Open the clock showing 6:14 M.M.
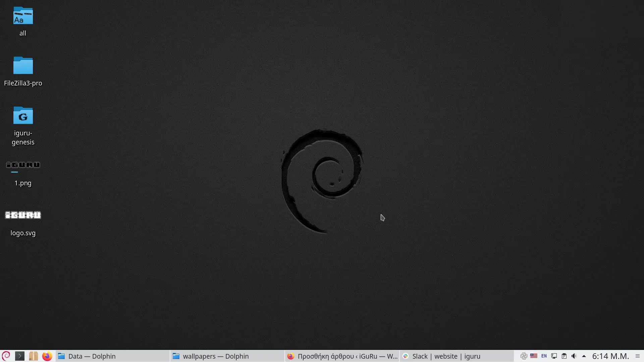Viewport: 644px width, 362px height. (610, 356)
